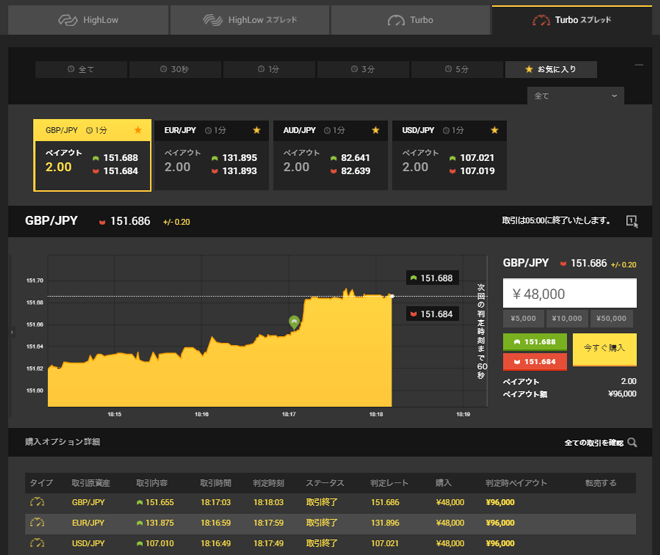Toggle favorite star on AUD/JPY card
660x555 pixels.
point(375,130)
